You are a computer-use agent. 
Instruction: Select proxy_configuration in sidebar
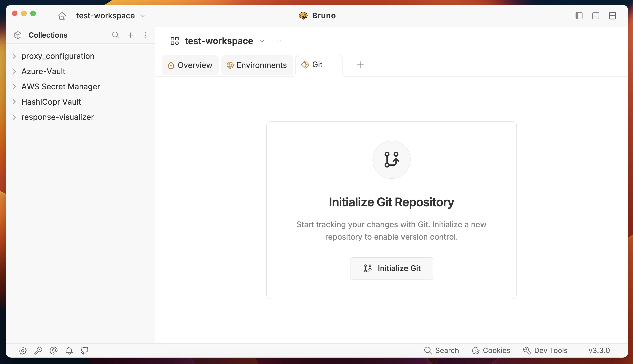click(x=58, y=56)
